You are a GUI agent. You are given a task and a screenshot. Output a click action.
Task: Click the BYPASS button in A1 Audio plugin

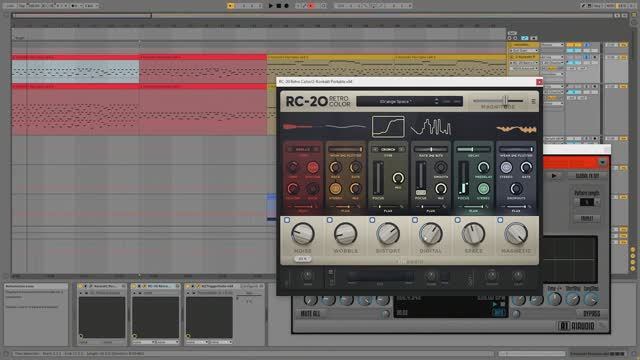[x=591, y=313]
